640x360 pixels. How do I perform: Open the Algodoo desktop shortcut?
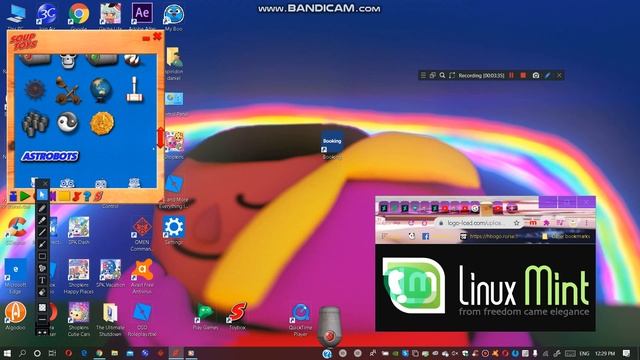(16, 316)
